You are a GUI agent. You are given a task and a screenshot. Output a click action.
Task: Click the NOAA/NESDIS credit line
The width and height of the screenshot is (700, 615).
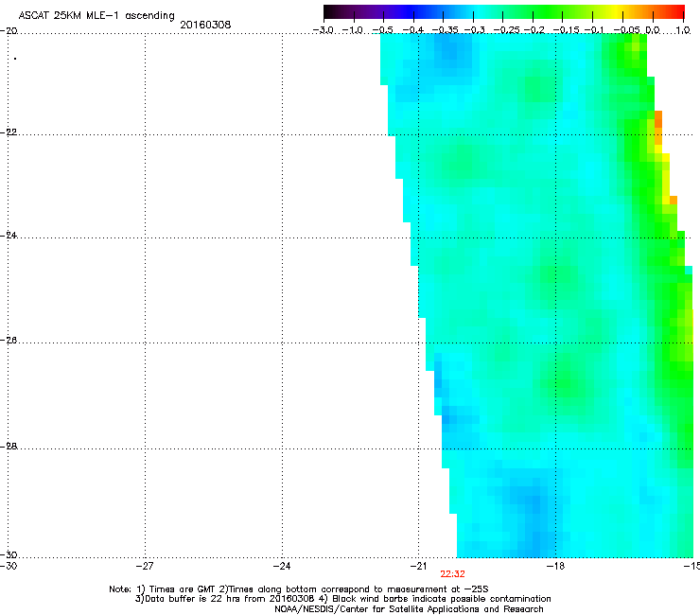click(x=409, y=609)
